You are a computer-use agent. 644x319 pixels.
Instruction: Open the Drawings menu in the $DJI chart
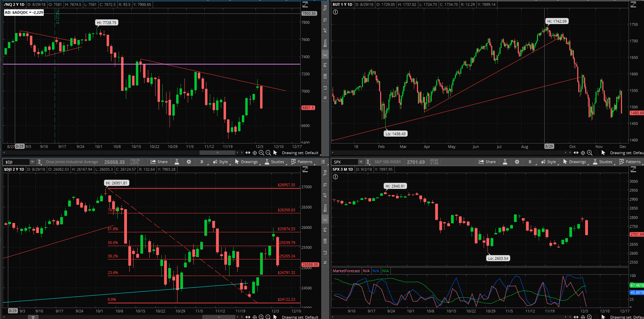[246, 162]
